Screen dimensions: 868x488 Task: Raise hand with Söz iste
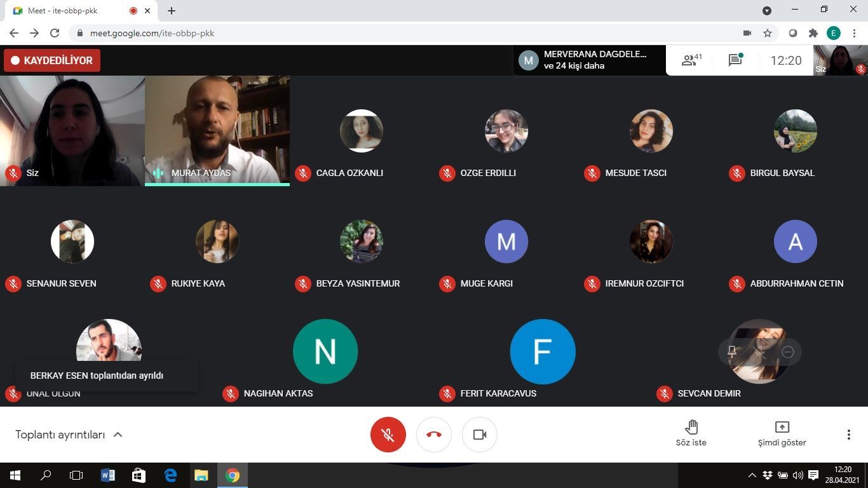(x=691, y=433)
